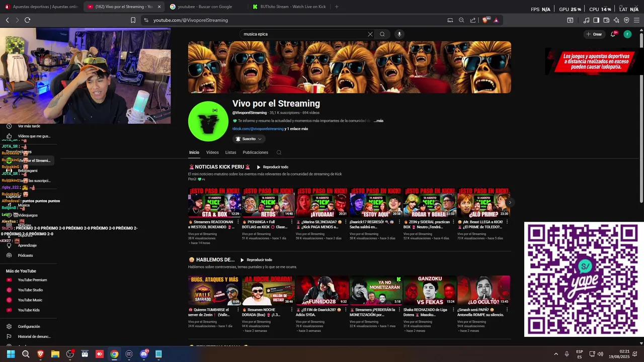
Task: Click the Crear button
Action: pos(594,34)
